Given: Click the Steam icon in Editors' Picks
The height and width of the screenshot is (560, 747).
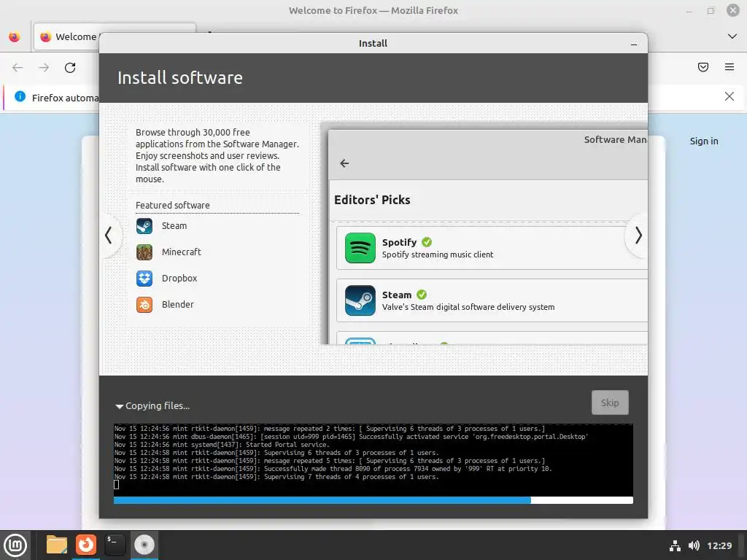Looking at the screenshot, I should coord(360,300).
